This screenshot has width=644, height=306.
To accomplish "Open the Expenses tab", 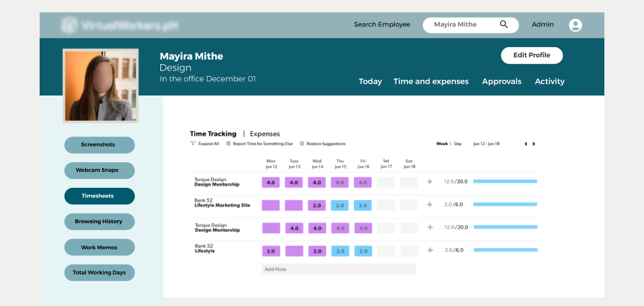I will (x=265, y=134).
